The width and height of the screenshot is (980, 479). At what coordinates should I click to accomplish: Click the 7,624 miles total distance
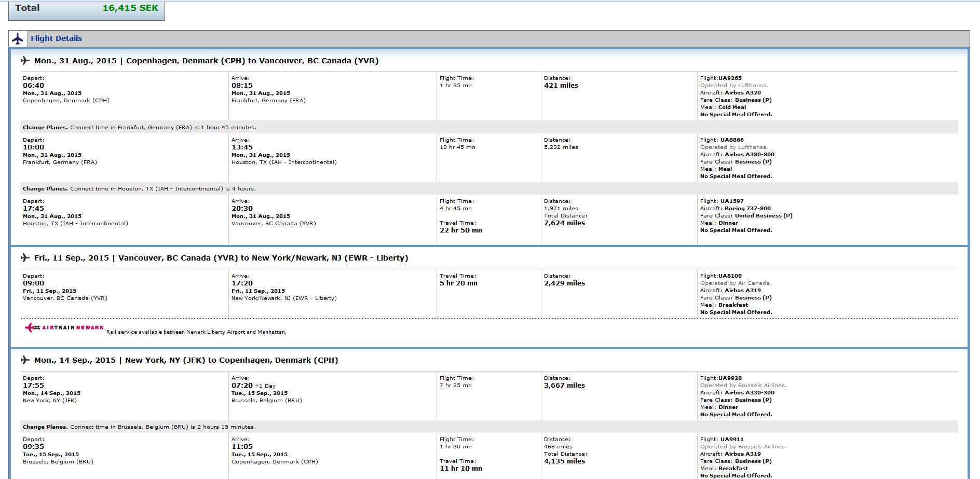coord(564,223)
